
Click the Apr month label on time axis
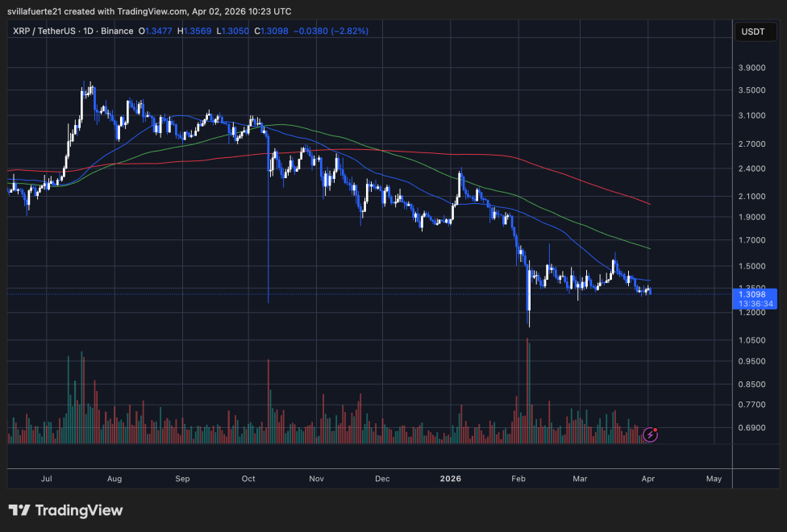click(x=648, y=478)
